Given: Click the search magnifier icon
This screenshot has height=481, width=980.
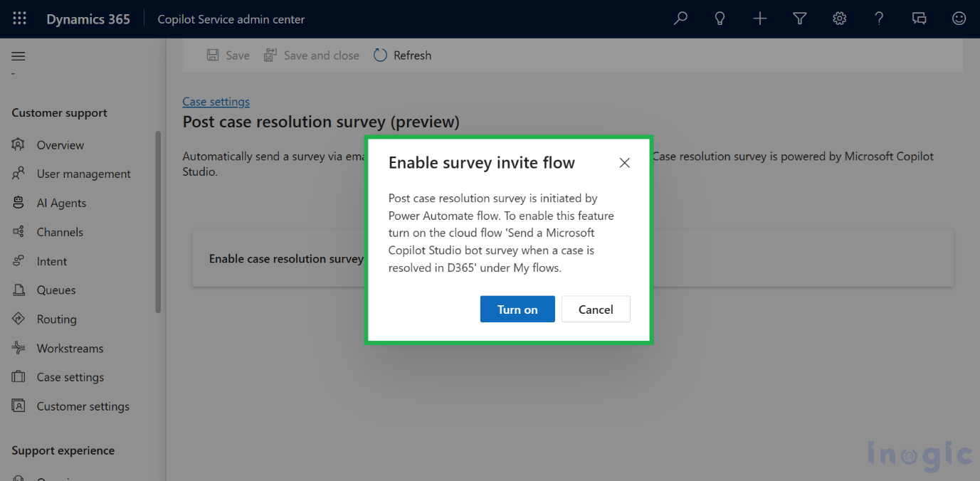Looking at the screenshot, I should point(680,19).
